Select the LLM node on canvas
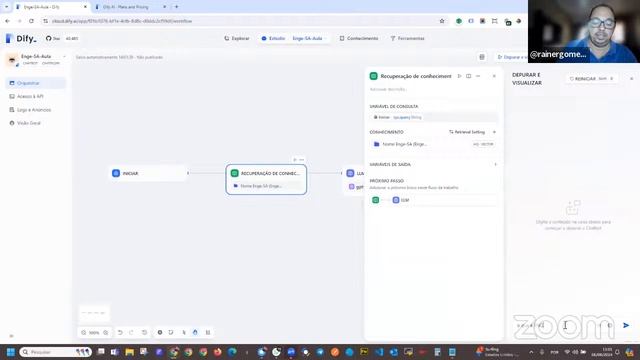Screen dimensions: 640x360 click(354, 180)
